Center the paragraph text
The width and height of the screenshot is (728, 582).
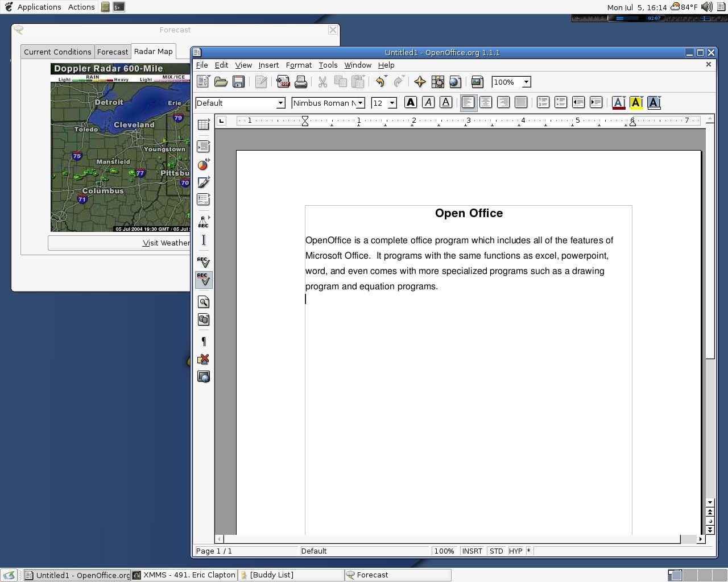pos(486,102)
